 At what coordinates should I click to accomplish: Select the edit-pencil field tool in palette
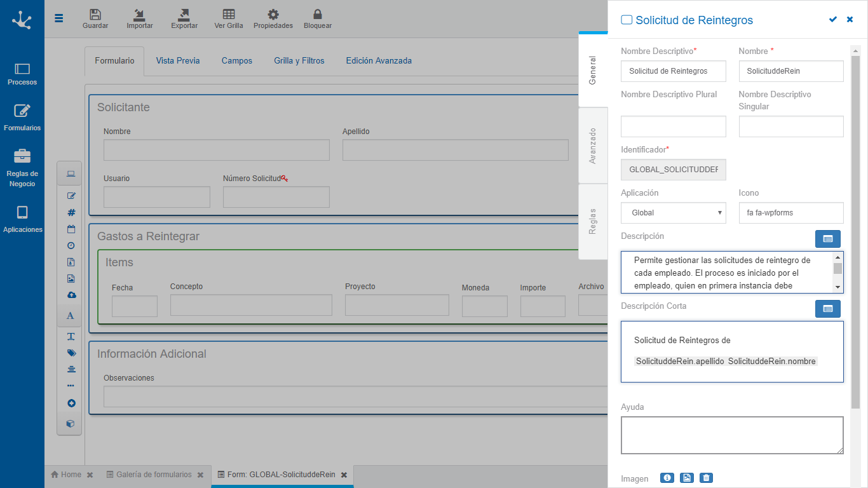pos(71,196)
